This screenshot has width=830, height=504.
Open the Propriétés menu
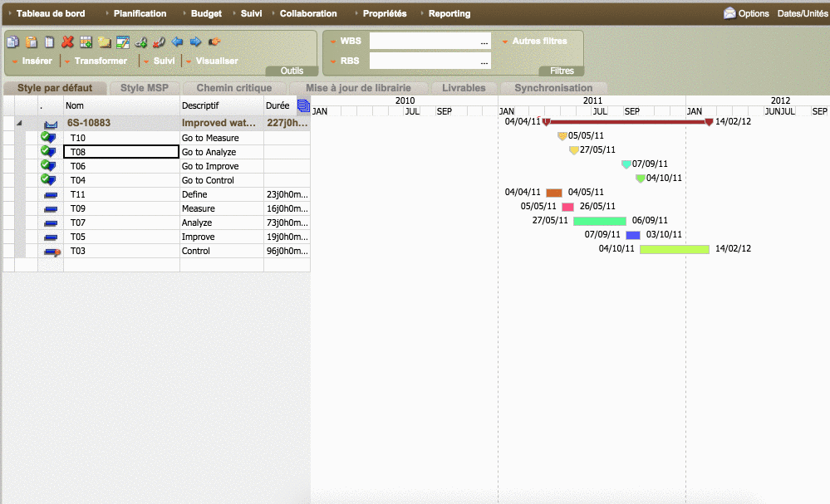click(x=385, y=13)
